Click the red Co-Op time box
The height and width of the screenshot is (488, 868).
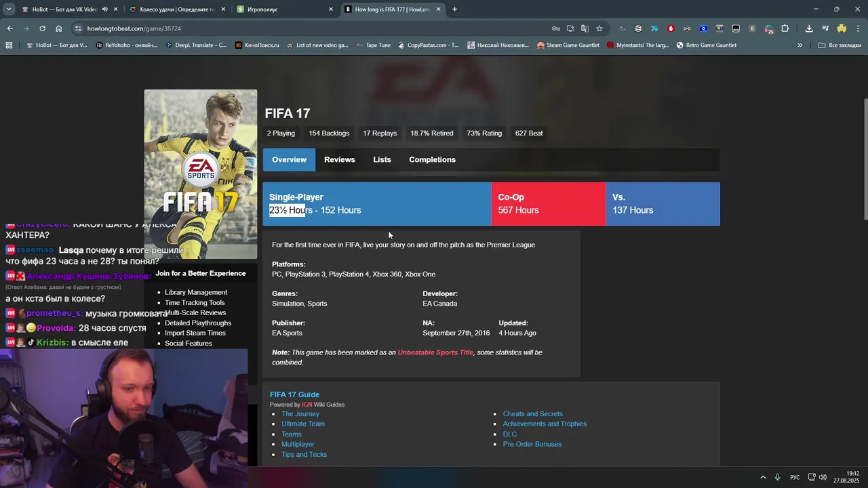pos(548,204)
